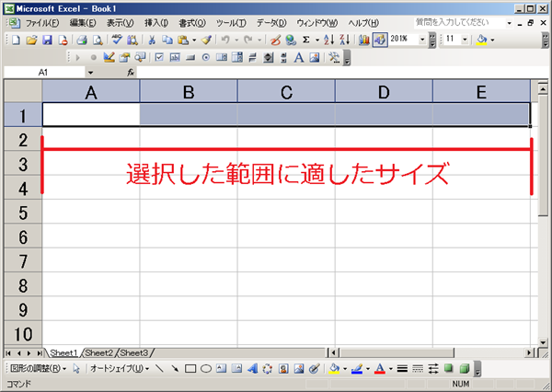Click the Format Painter brush icon
The width and height of the screenshot is (552, 392).
(207, 40)
